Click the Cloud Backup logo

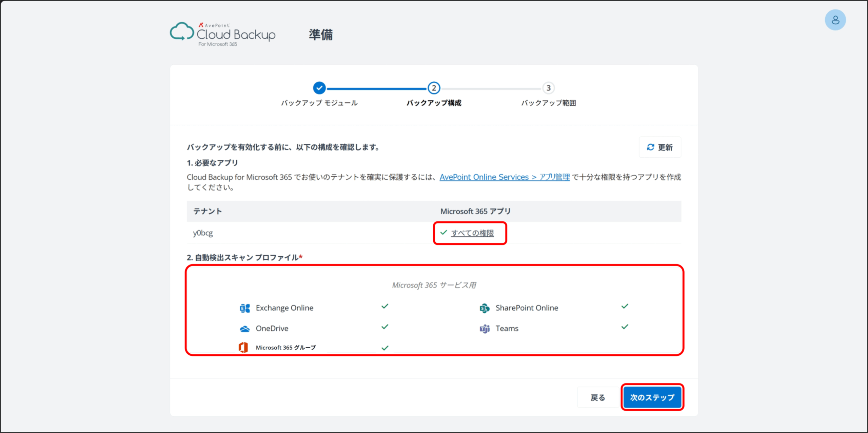point(223,35)
